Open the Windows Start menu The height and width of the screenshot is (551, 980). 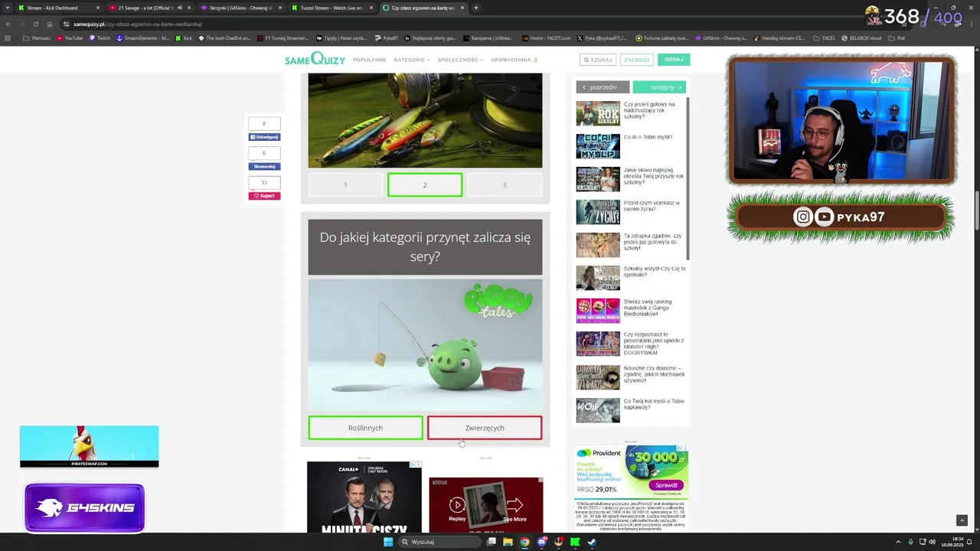tap(388, 542)
